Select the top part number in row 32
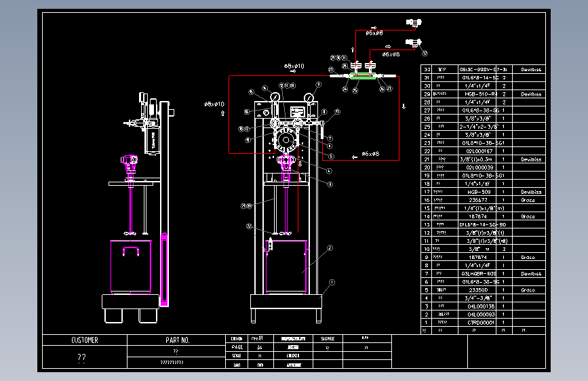The image size is (588, 381). pyautogui.click(x=484, y=69)
